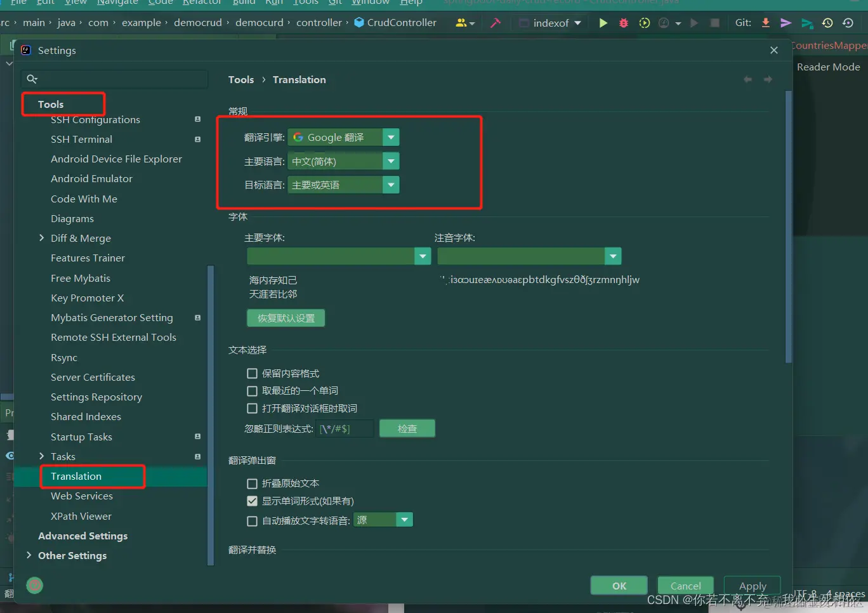
Task: Click the 恢复默认设置 button
Action: [x=286, y=318]
